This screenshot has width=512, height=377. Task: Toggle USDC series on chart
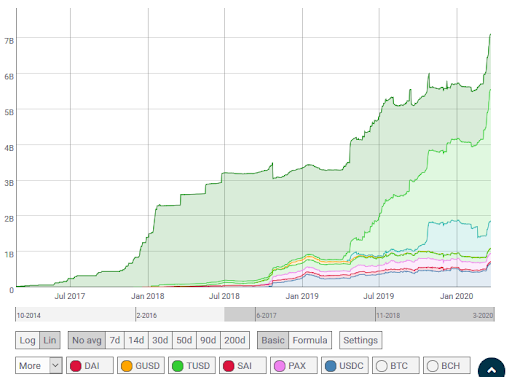(x=345, y=366)
